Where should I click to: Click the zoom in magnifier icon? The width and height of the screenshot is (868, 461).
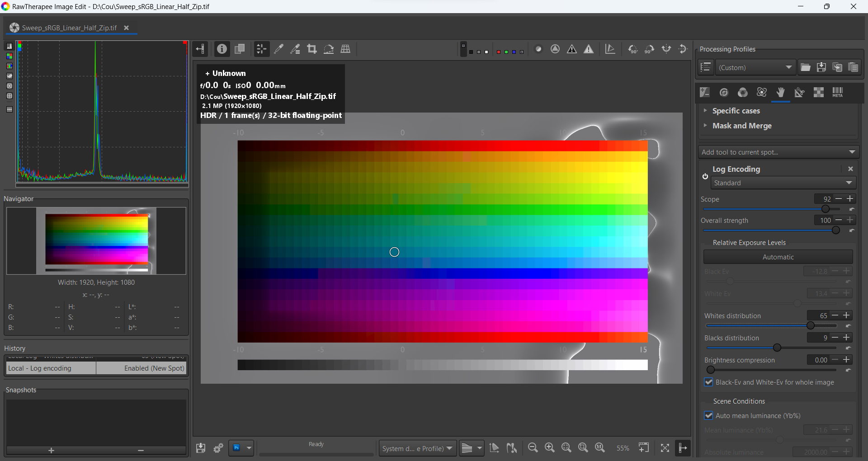click(549, 447)
